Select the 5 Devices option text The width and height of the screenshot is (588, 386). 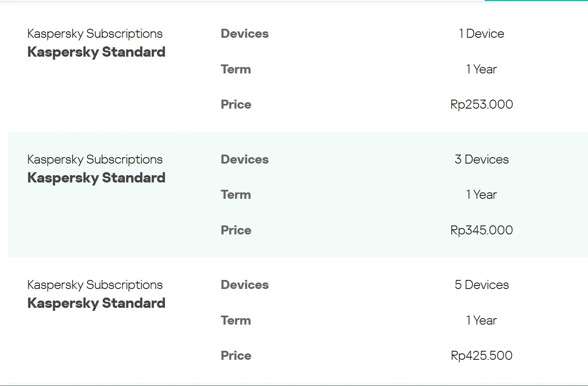pos(481,285)
